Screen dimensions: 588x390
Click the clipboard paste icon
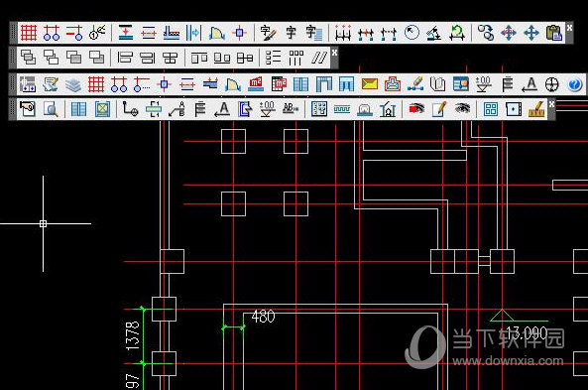(554, 33)
